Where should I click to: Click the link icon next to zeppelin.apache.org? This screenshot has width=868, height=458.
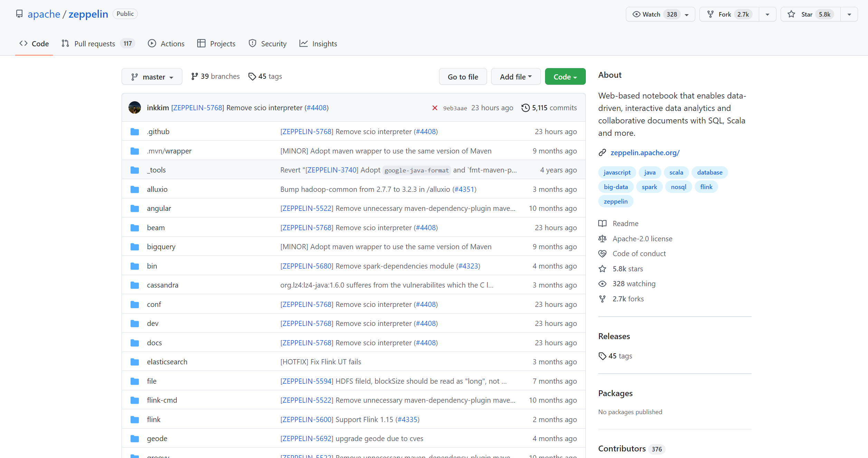pyautogui.click(x=602, y=152)
